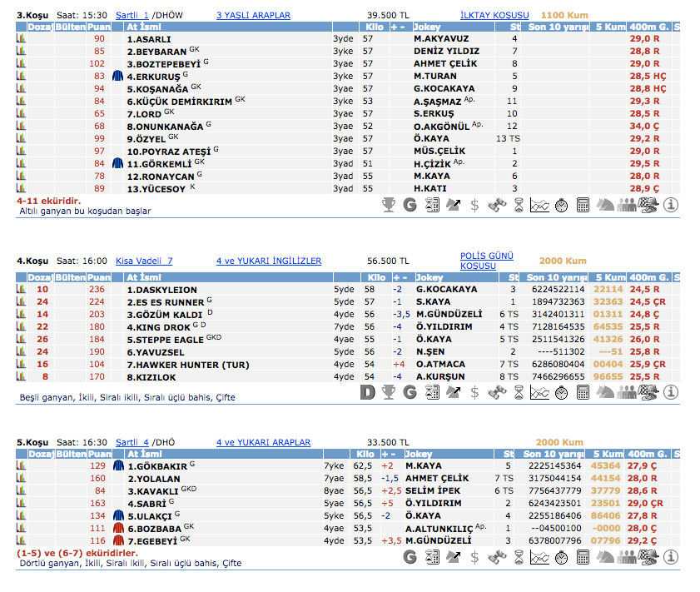The image size is (700, 592).
Task: Open the Şartli 1 race condition link
Action: [x=132, y=15]
